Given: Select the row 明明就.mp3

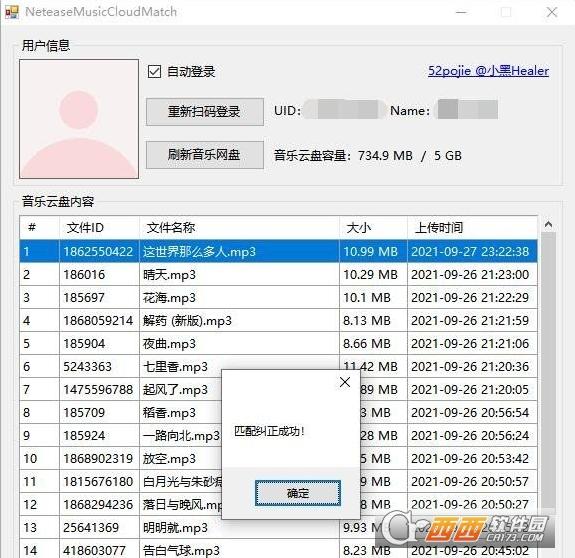Looking at the screenshot, I should (279, 528).
